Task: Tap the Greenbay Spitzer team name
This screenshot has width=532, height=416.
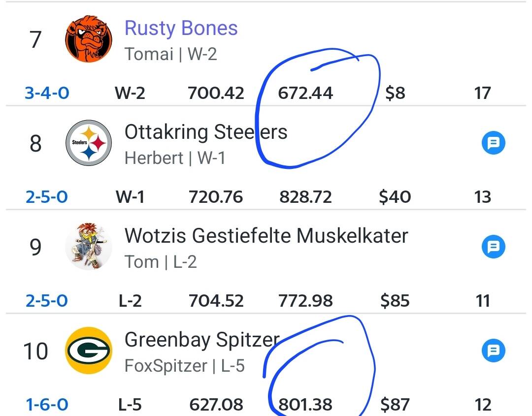Action: tap(202, 340)
